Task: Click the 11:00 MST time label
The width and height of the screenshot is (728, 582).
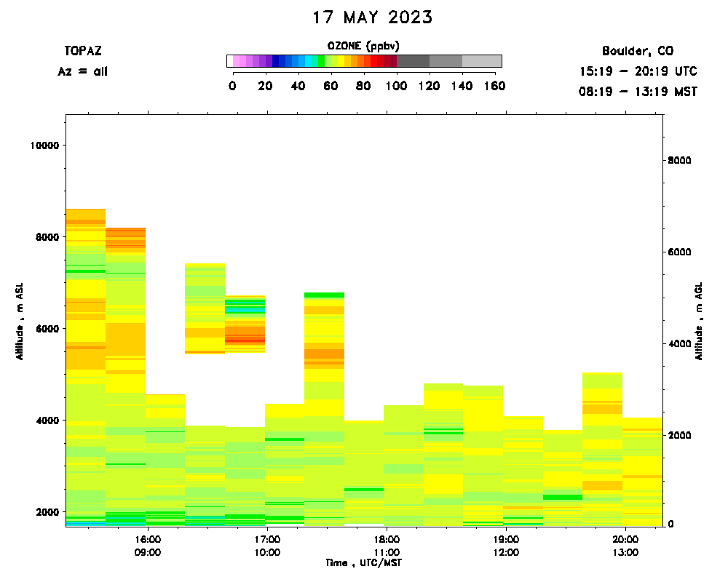Action: click(x=387, y=552)
